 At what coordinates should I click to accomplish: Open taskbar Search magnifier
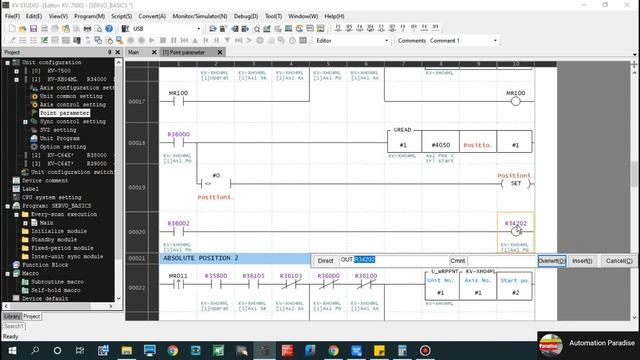coord(35,351)
